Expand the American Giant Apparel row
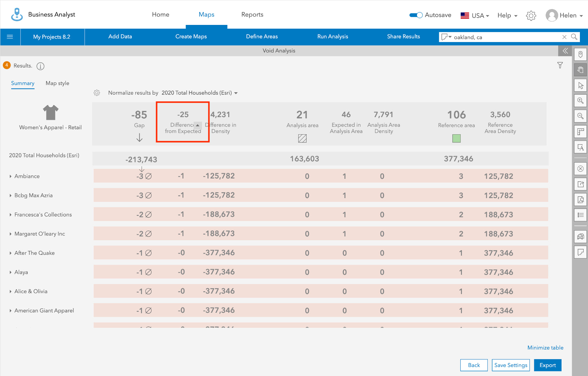The height and width of the screenshot is (376, 588). point(11,311)
